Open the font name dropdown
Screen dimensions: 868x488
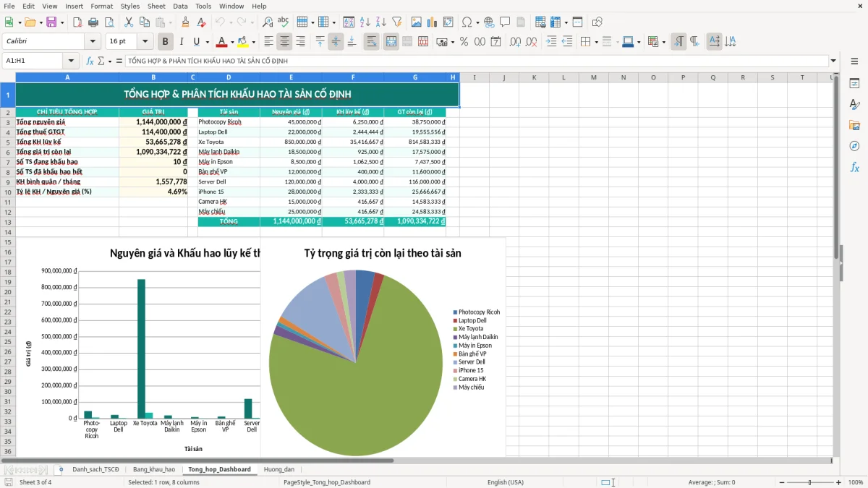click(92, 42)
